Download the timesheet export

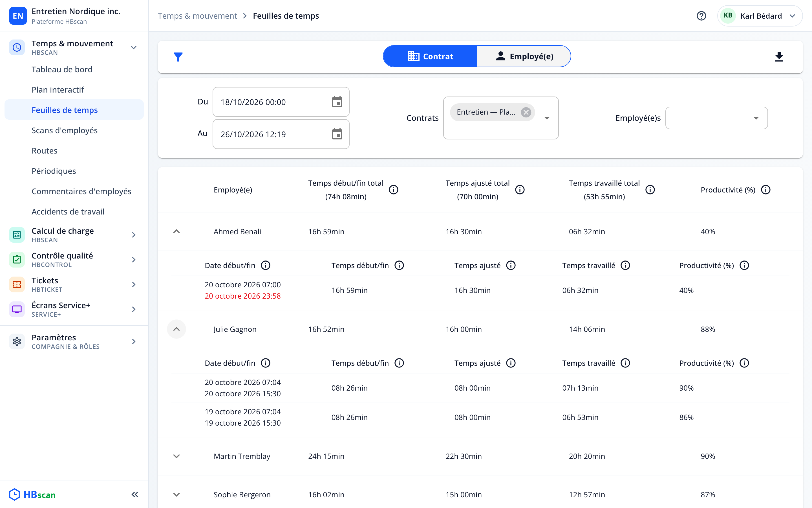[779, 57]
